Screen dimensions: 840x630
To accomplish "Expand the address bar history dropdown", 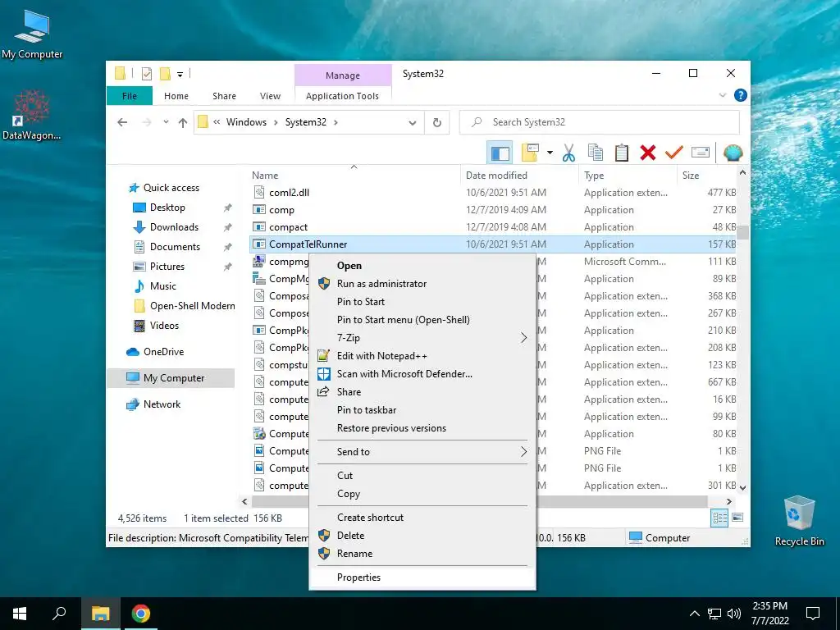I will [413, 123].
